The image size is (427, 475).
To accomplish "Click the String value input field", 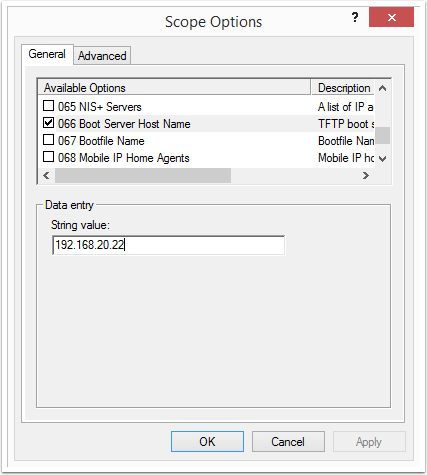I will [x=169, y=245].
